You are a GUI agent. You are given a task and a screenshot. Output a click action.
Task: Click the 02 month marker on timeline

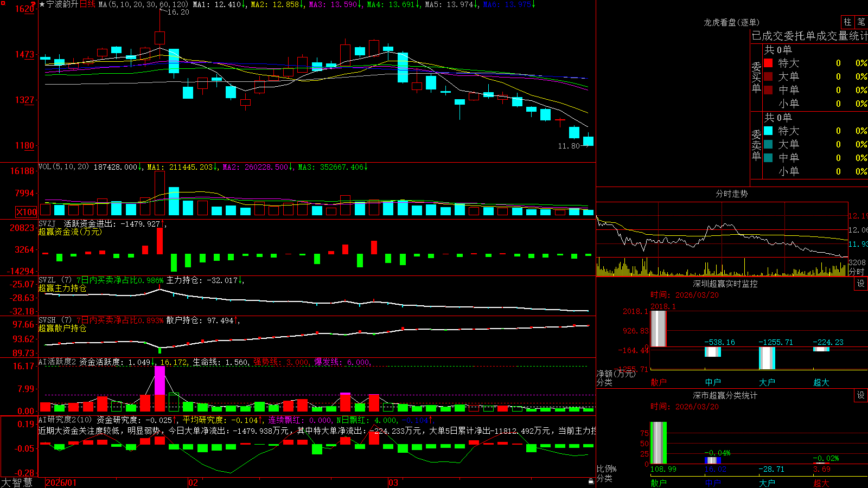tap(193, 483)
